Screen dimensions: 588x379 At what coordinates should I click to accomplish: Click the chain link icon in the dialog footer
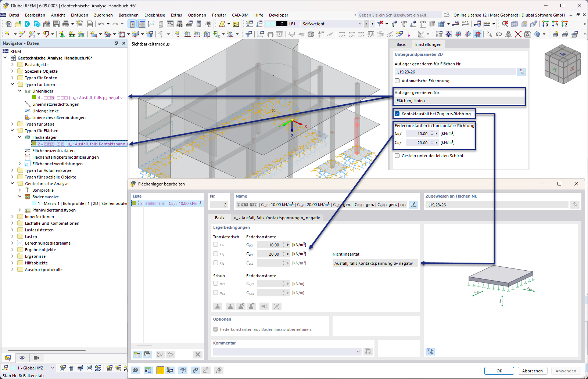[x=195, y=370]
